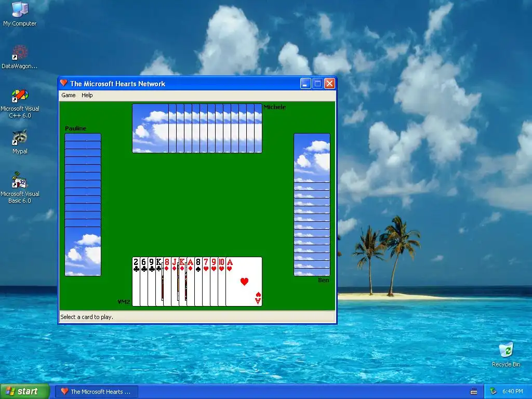
Task: Pick the 9 of hearts card
Action: [x=214, y=282]
